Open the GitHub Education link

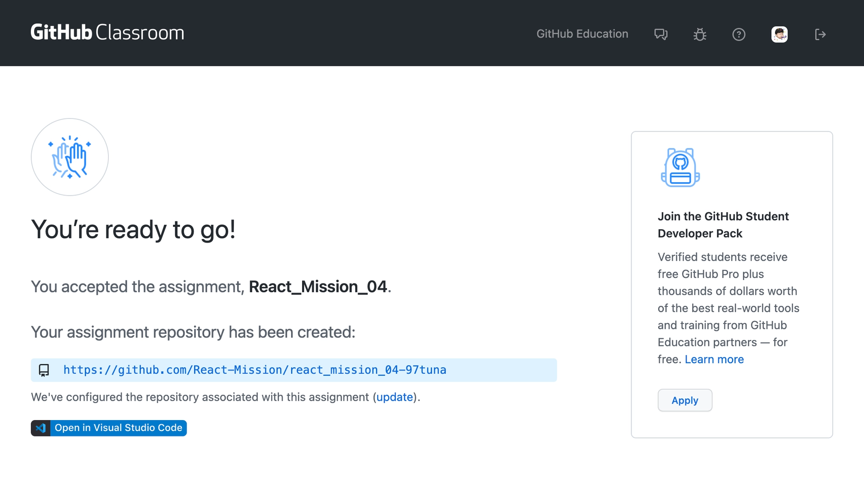(x=582, y=34)
